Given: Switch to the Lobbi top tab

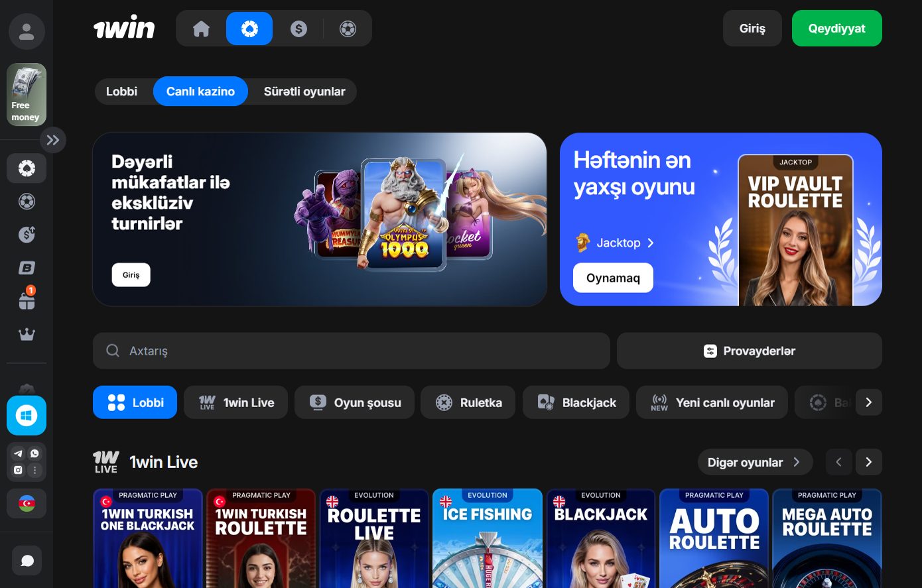Looking at the screenshot, I should tap(122, 91).
